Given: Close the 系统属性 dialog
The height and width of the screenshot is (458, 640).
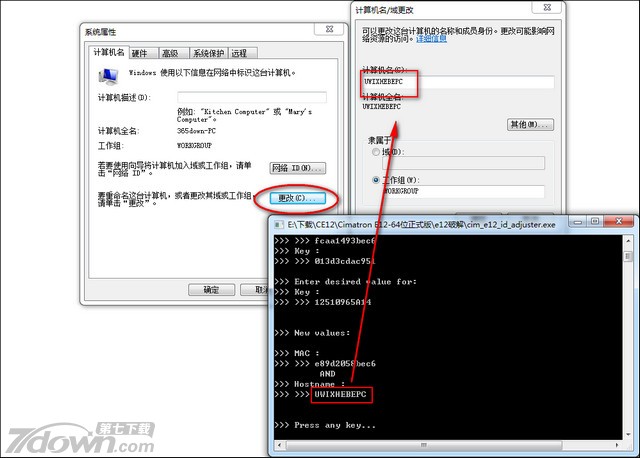Looking at the screenshot, I should click(329, 29).
